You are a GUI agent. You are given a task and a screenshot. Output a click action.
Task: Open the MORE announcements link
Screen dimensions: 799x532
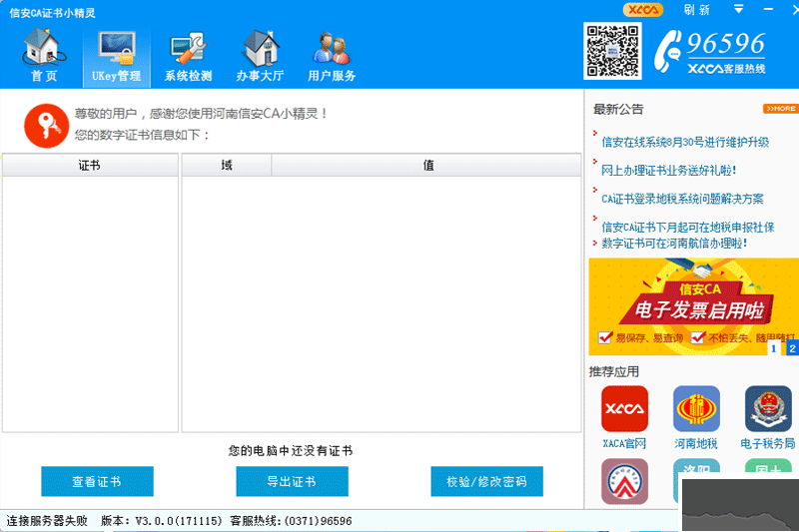point(780,109)
